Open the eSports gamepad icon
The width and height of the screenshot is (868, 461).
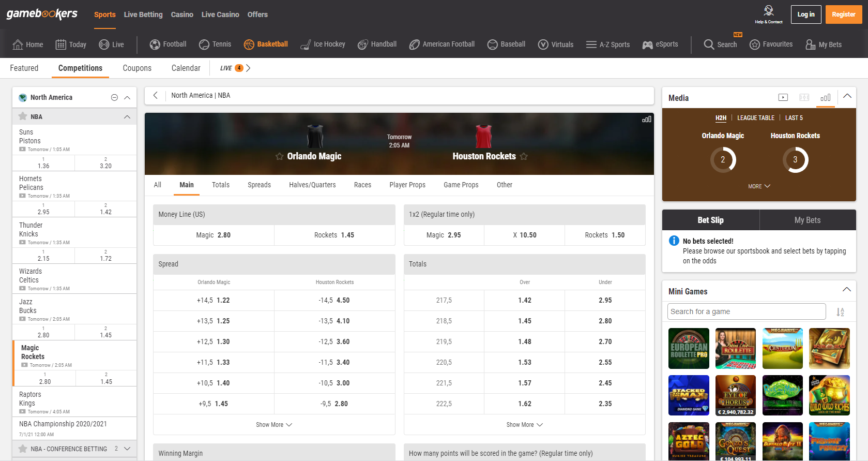pos(648,44)
